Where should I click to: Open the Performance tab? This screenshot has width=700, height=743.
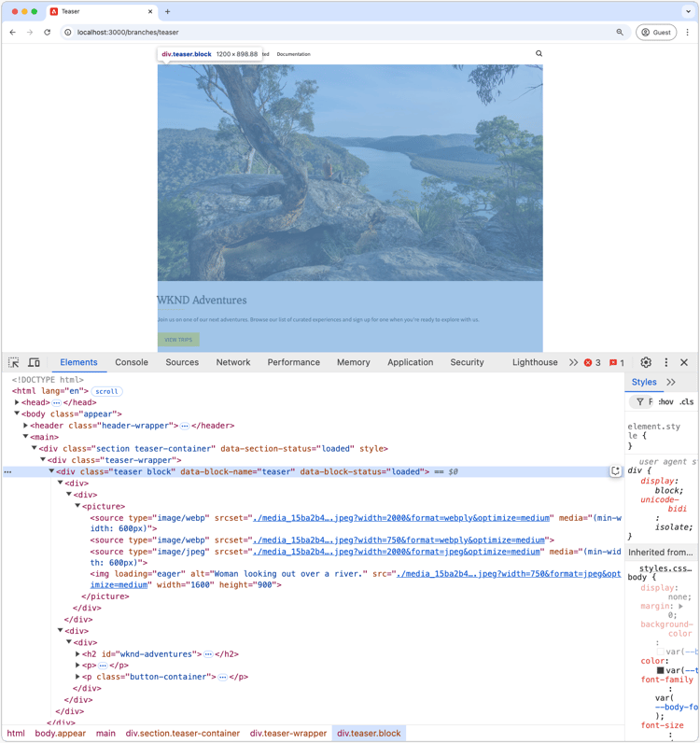[x=294, y=362]
